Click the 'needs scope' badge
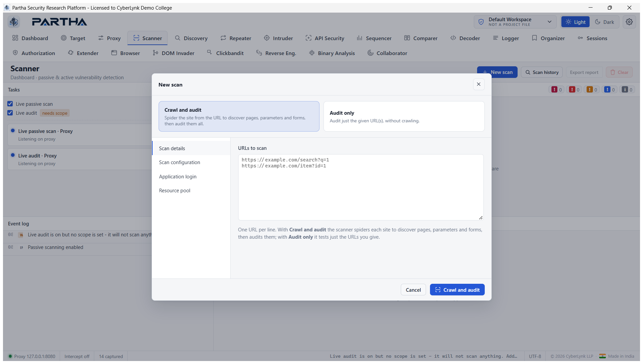 point(55,113)
